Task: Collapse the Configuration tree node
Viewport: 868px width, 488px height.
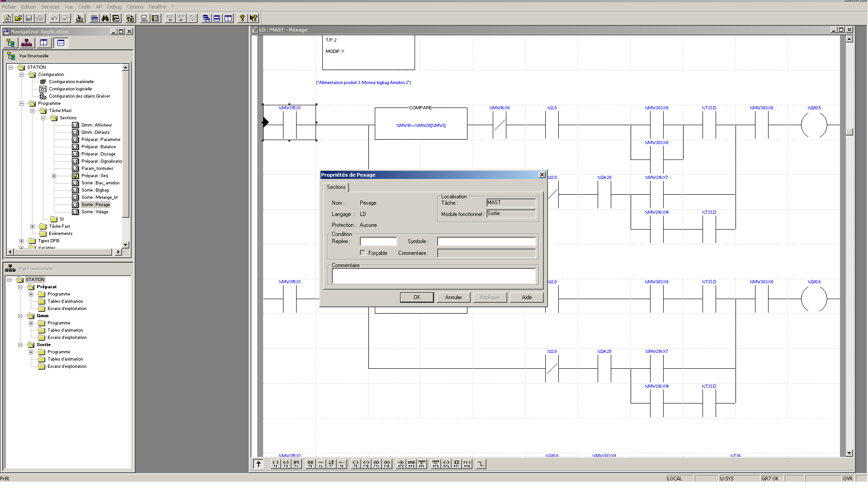Action: pyautogui.click(x=21, y=75)
